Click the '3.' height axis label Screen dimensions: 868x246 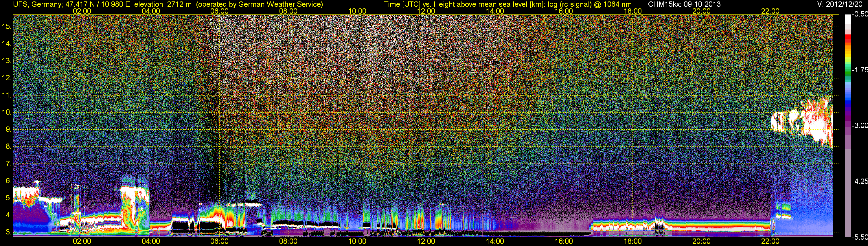(8, 232)
